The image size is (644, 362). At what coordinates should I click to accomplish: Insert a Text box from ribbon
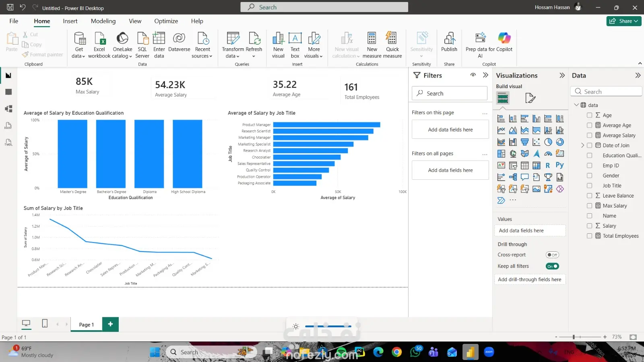(295, 45)
